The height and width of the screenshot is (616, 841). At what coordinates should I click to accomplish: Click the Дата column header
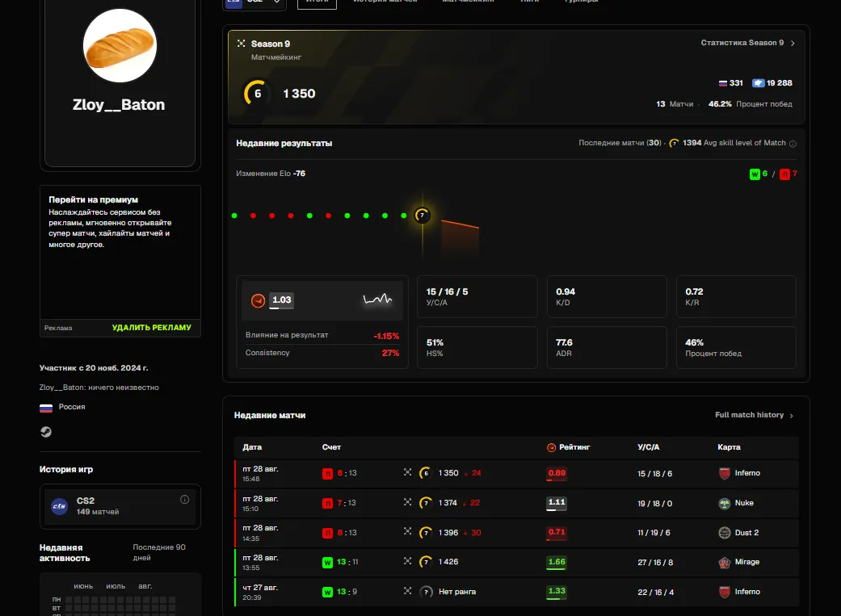click(x=252, y=447)
